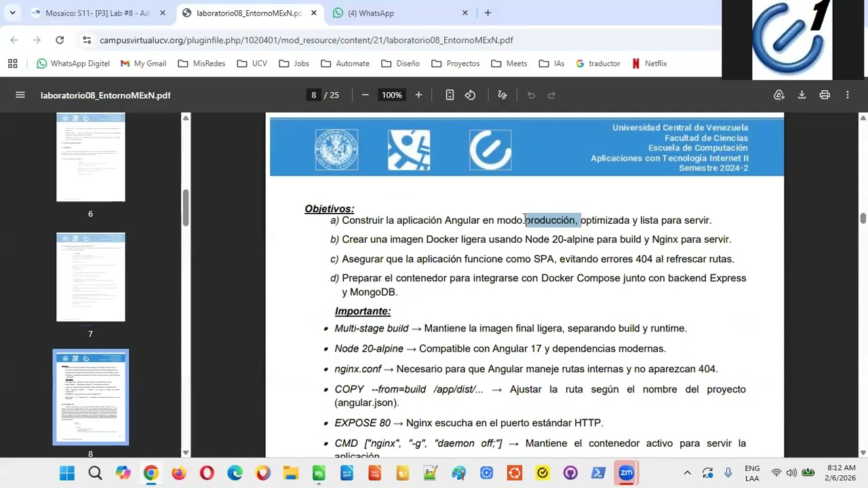
Task: Open the traductor bookmark
Action: (598, 63)
